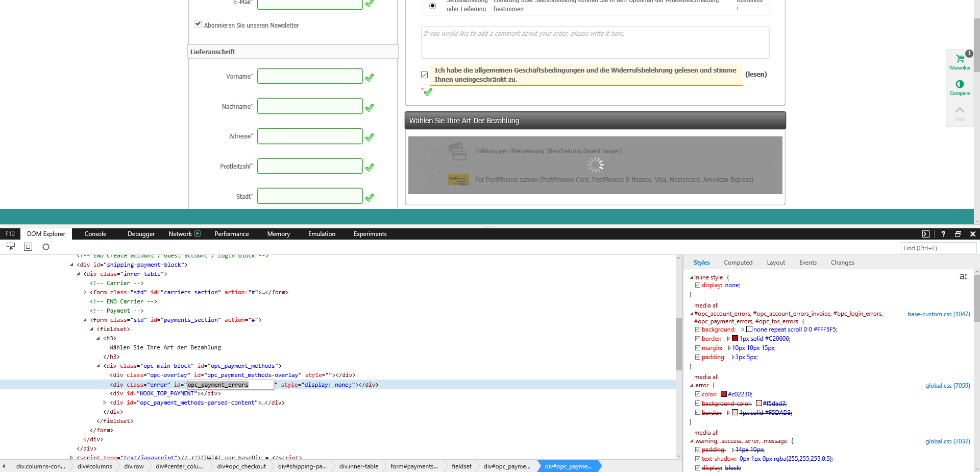Collapse the shipping-payment-block div node
The image size is (980, 472).
[71, 265]
